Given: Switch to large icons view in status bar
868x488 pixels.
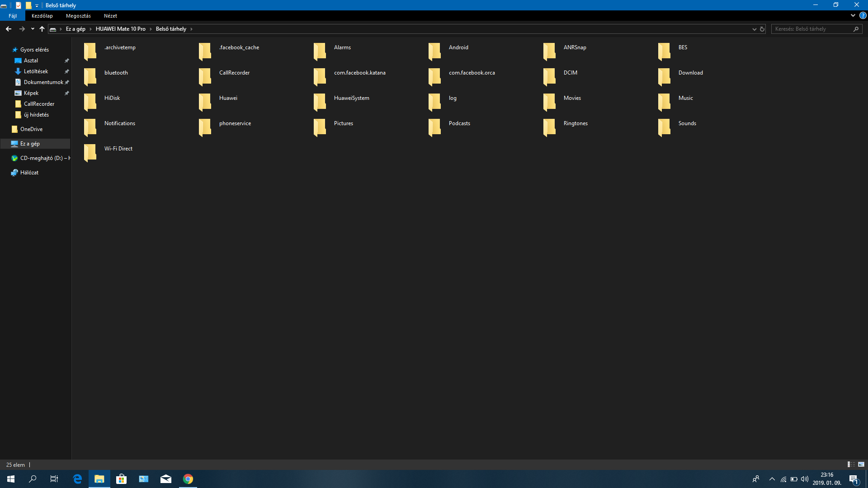Looking at the screenshot, I should click(x=861, y=465).
